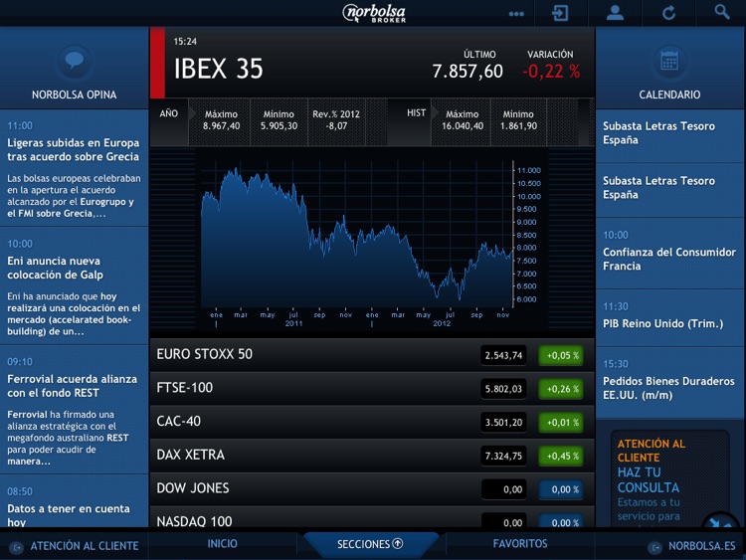Click the +0,45 % green badge
Image resolution: width=746 pixels, height=560 pixels.
[x=561, y=456]
